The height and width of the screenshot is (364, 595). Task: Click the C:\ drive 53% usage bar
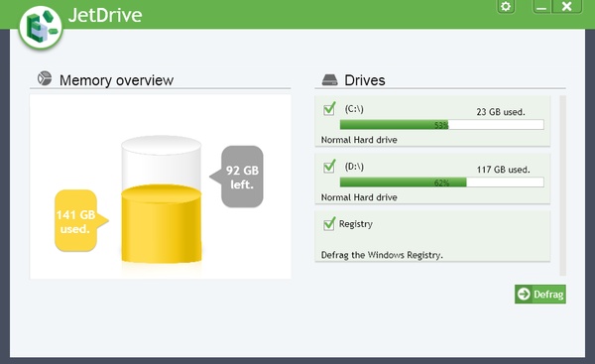441,125
